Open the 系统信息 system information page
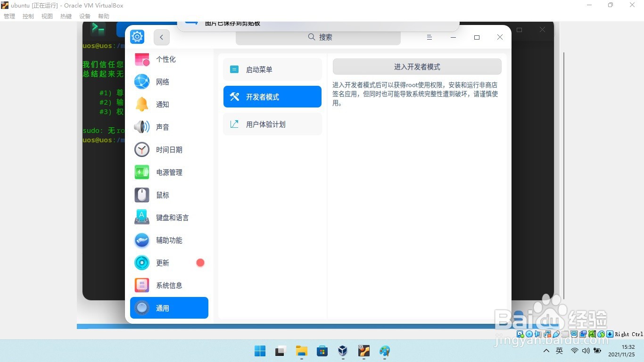644x362 pixels. tap(169, 286)
